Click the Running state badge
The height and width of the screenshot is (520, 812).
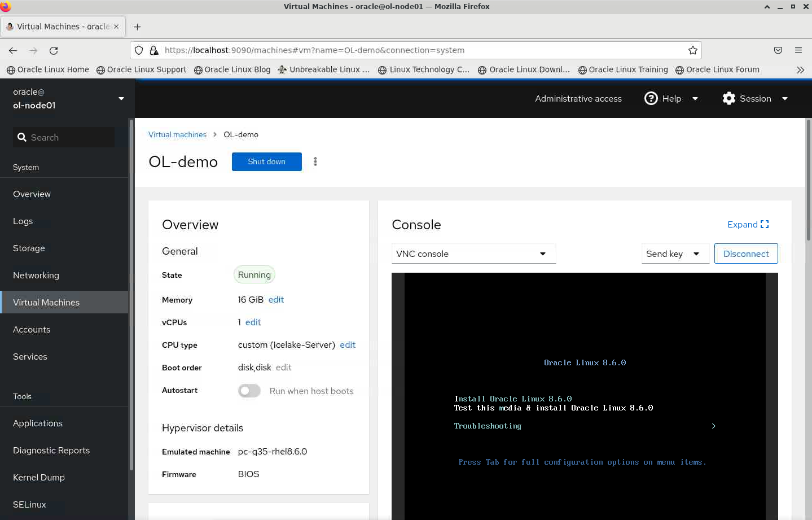pyautogui.click(x=254, y=274)
